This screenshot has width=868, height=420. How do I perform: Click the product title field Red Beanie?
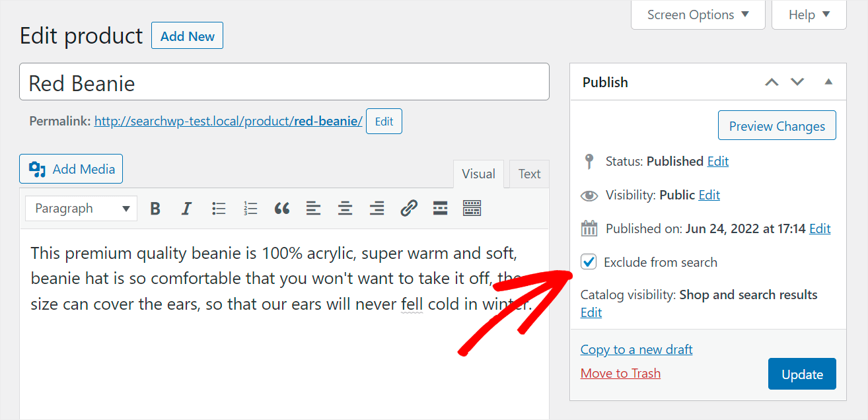284,83
